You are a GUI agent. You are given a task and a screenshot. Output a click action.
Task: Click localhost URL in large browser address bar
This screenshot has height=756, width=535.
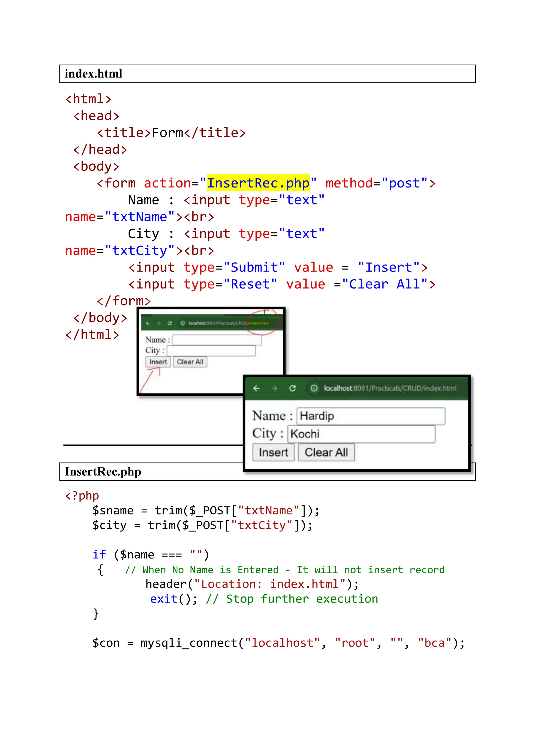390,388
